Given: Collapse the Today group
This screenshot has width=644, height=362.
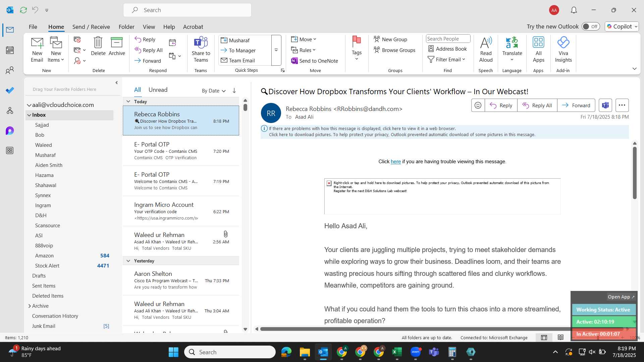Looking at the screenshot, I should (128, 102).
